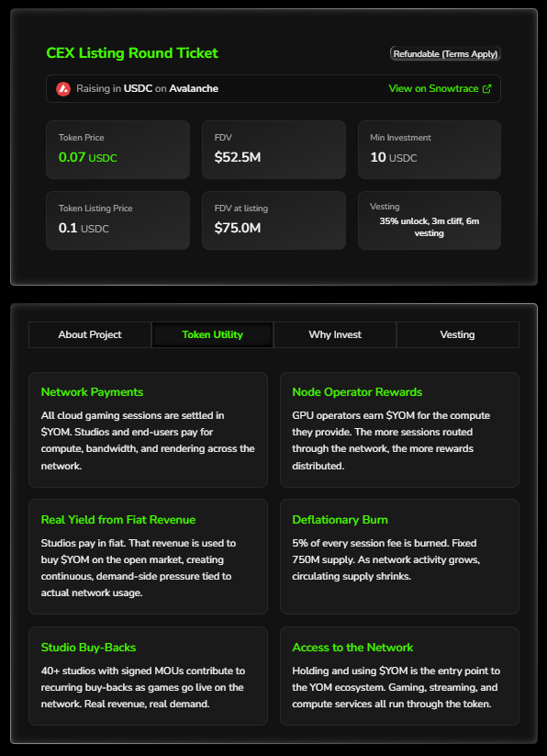Click the FDV at listing label
This screenshot has height=756, width=547.
pyautogui.click(x=241, y=209)
